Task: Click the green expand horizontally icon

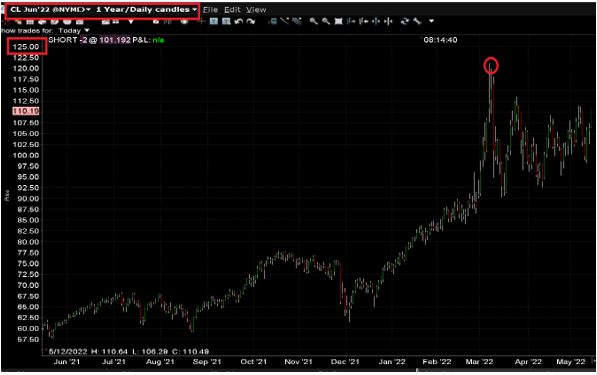Action: click(376, 21)
